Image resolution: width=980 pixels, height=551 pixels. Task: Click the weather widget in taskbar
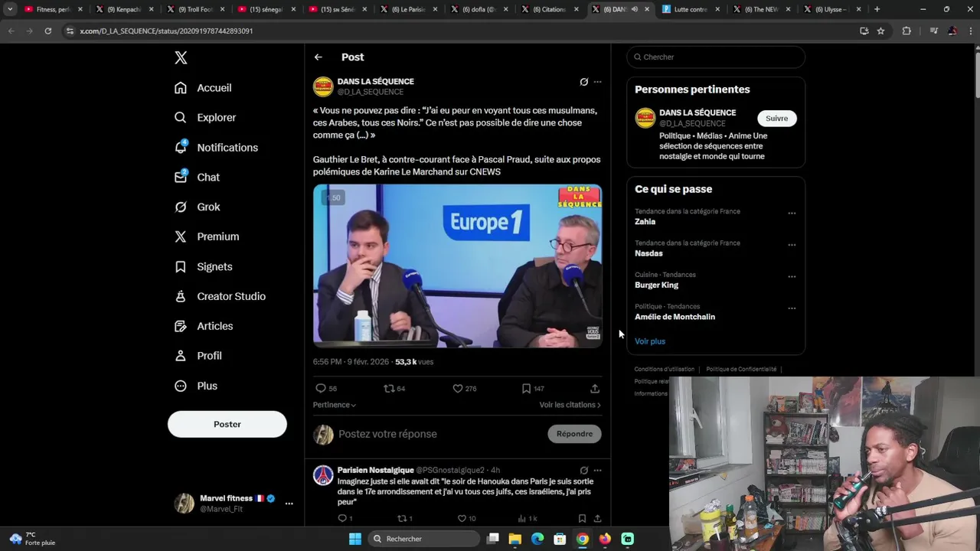click(x=33, y=539)
